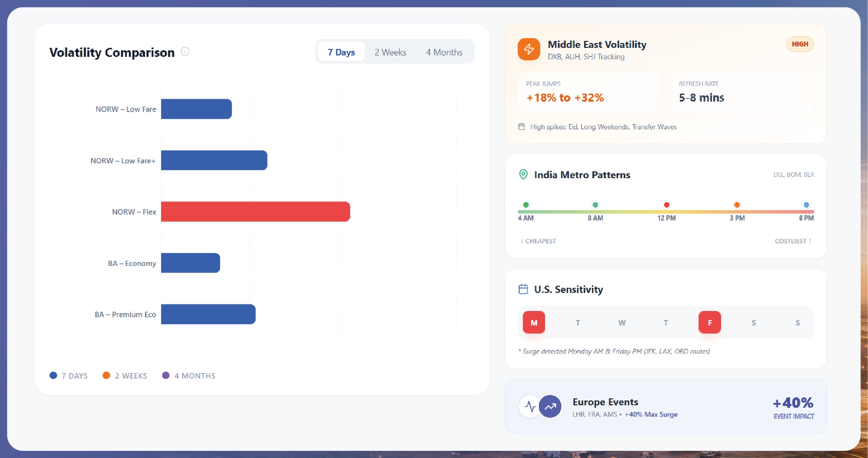Screen dimensions: 868x458
Task: Click the HIGH volatility badge
Action: [800, 44]
